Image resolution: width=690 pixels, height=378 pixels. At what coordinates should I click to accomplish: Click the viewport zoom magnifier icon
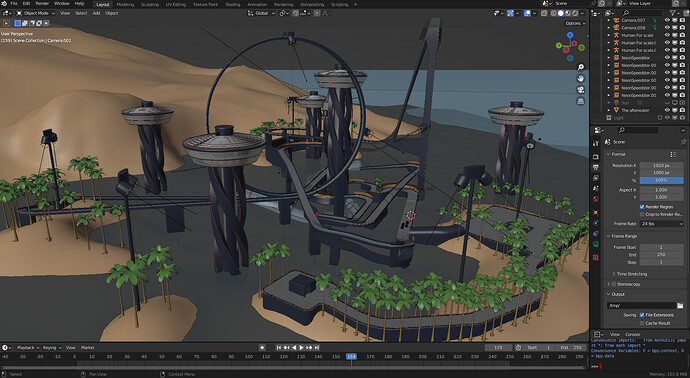click(580, 67)
